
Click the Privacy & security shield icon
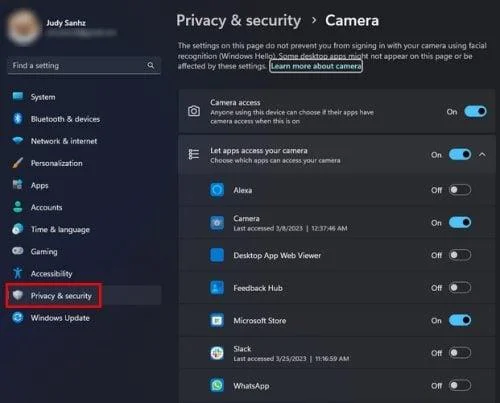[x=18, y=295]
